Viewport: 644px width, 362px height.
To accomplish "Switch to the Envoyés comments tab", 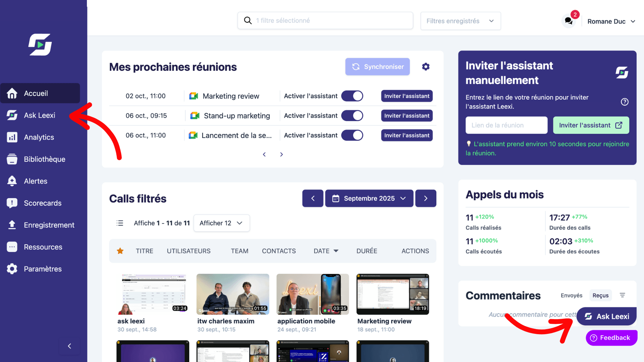I will click(x=571, y=295).
